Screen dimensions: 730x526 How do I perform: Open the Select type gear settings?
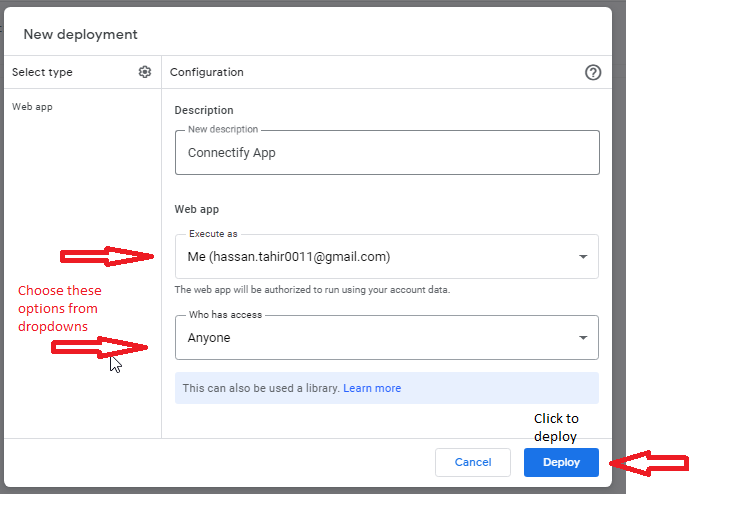click(145, 72)
